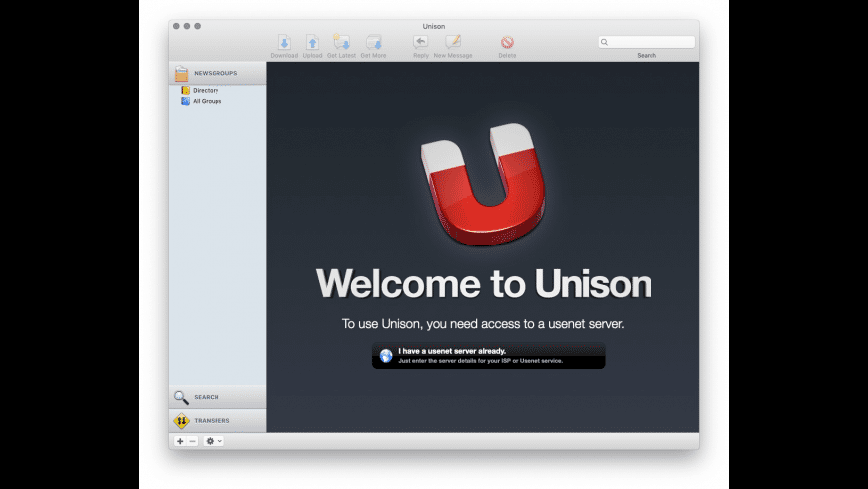Click the globe icon in server button
This screenshot has width=868, height=489.
tap(386, 356)
